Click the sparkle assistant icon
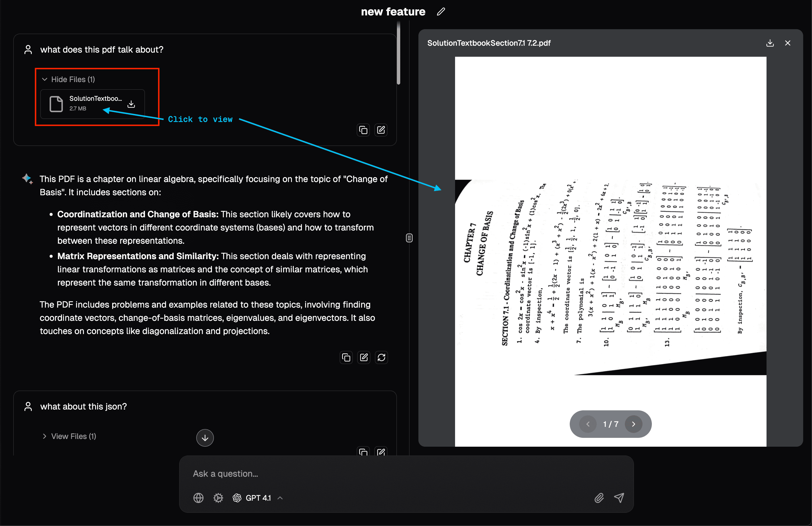 point(28,179)
